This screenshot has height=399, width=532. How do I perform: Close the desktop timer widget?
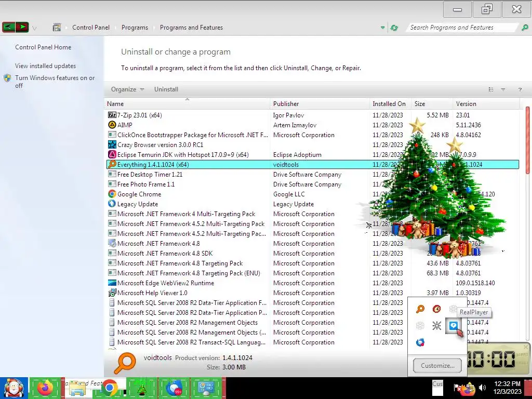point(526,347)
